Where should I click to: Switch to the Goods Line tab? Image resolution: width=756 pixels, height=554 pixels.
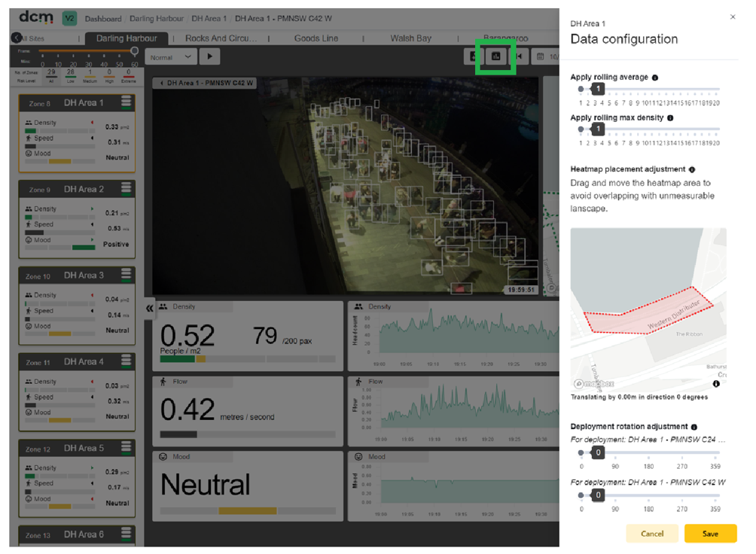(x=316, y=38)
